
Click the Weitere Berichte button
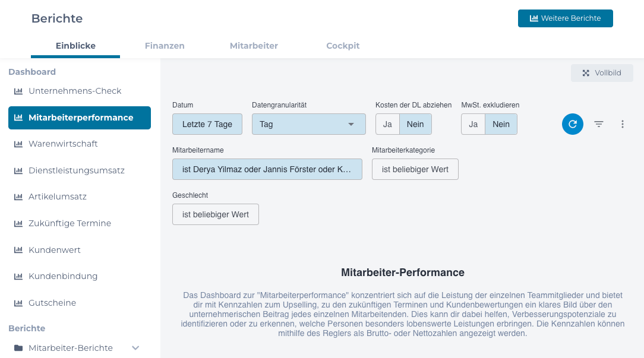point(565,18)
